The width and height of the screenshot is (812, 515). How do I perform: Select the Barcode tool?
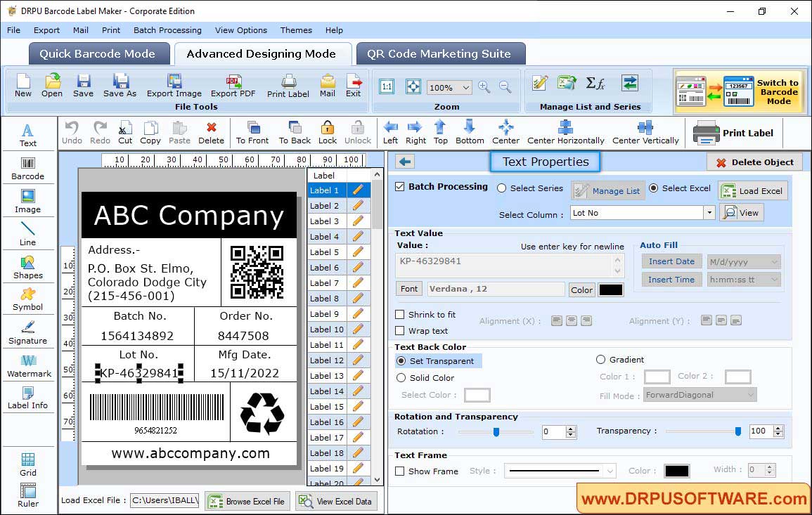click(28, 169)
